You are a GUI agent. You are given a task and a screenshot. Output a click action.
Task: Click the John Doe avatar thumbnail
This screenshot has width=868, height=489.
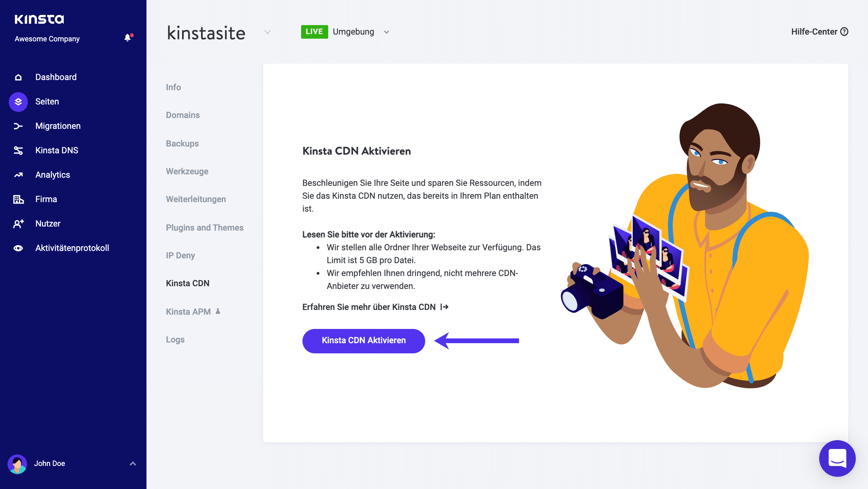coord(18,464)
